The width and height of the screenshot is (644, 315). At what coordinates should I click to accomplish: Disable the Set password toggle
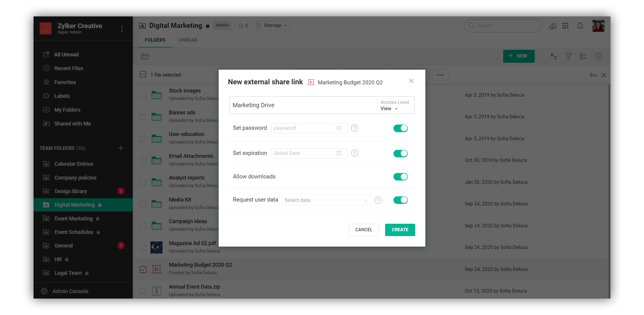pos(400,128)
